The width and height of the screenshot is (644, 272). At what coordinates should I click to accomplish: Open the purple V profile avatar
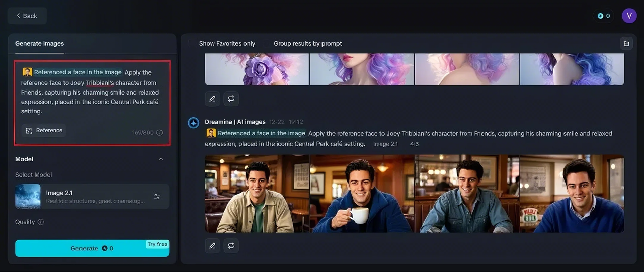click(x=629, y=16)
